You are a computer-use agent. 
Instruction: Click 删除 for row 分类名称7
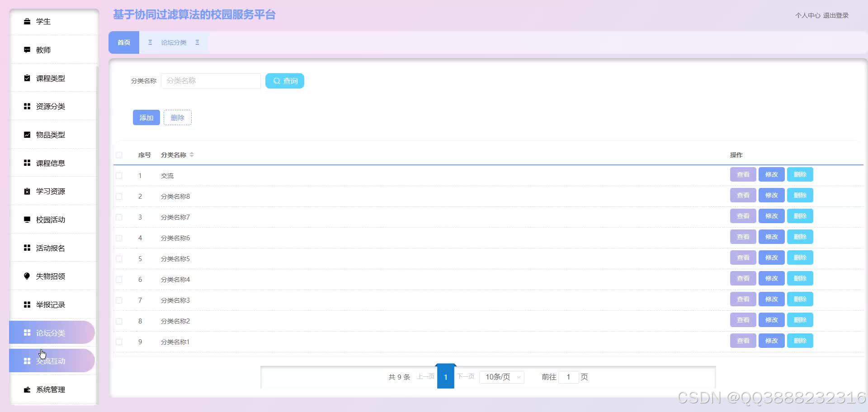point(800,216)
